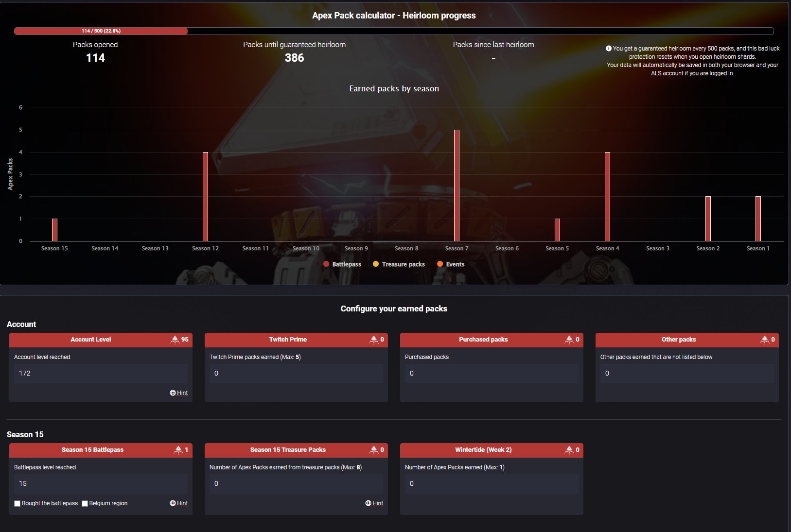
Task: Click the Account Level card header
Action: tap(101, 340)
